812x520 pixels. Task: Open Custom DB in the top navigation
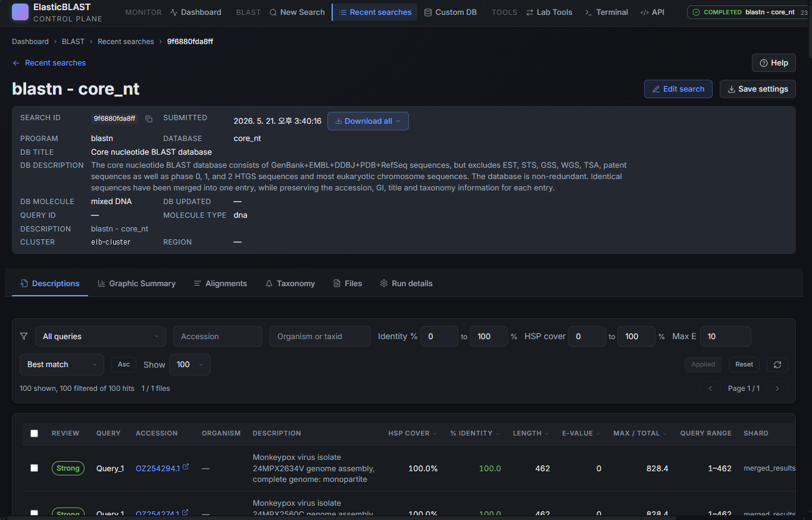450,12
